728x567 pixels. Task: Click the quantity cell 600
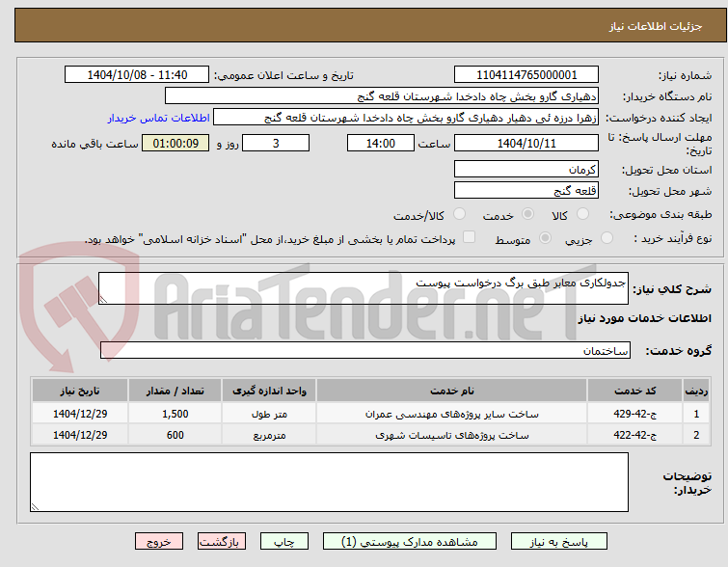pyautogui.click(x=175, y=435)
